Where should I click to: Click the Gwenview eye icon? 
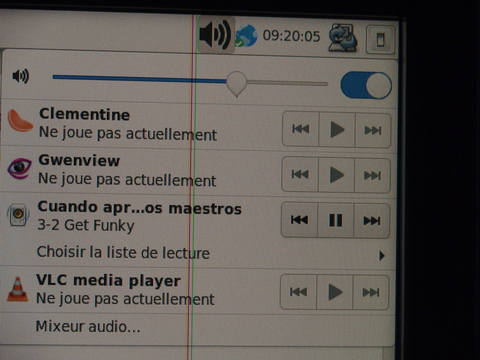point(20,168)
